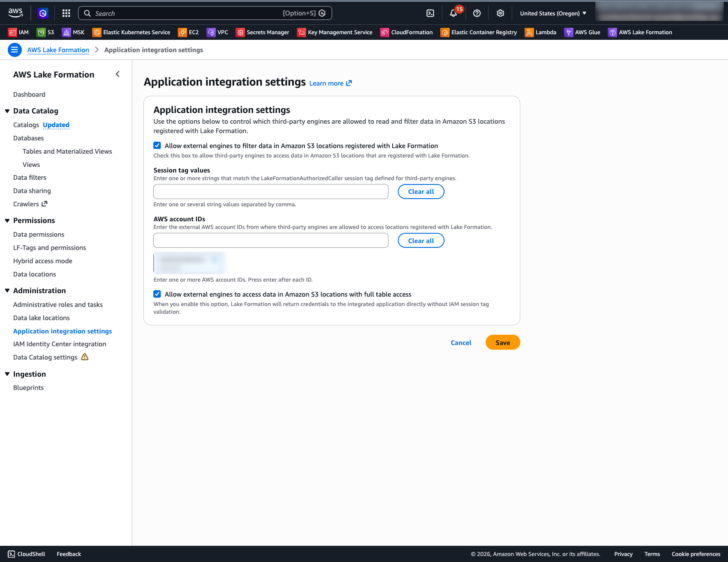Viewport: 728px width, 562px height.
Task: Open Data permissions page
Action: pos(39,234)
